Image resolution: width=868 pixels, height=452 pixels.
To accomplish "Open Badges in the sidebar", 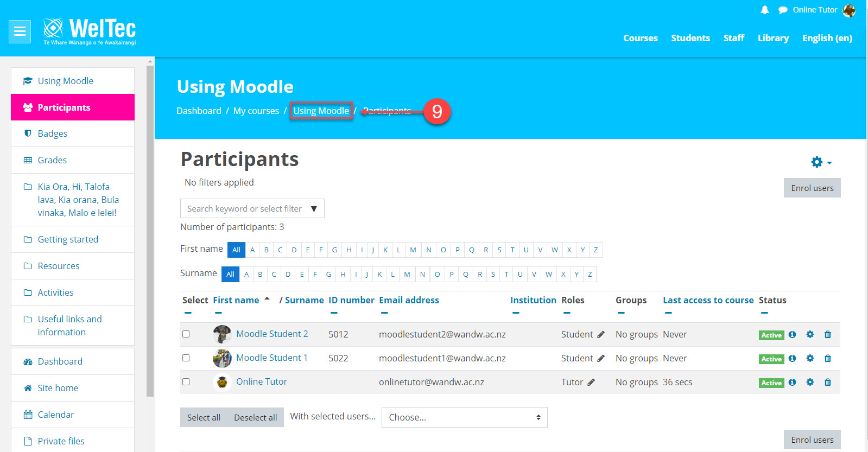I will (73, 133).
